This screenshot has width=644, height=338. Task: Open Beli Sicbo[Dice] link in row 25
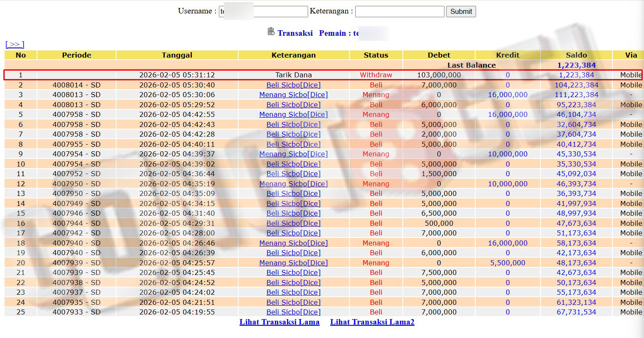coord(293,312)
